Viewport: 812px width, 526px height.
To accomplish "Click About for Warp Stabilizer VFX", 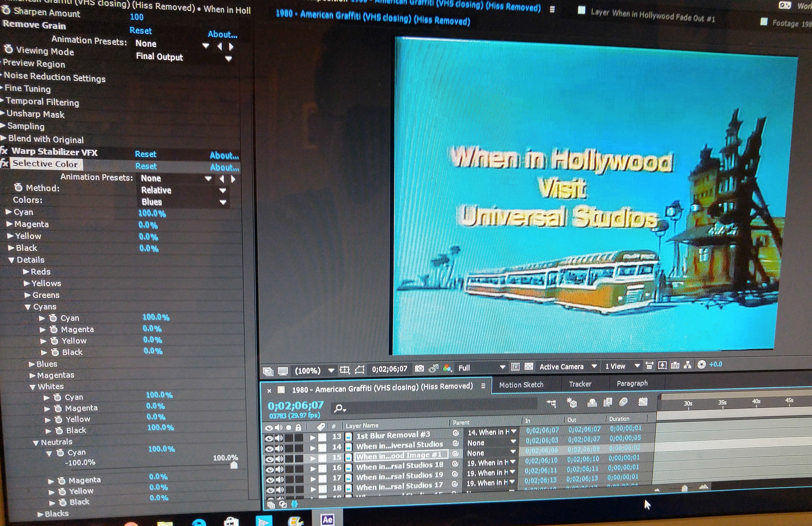I will (x=224, y=155).
